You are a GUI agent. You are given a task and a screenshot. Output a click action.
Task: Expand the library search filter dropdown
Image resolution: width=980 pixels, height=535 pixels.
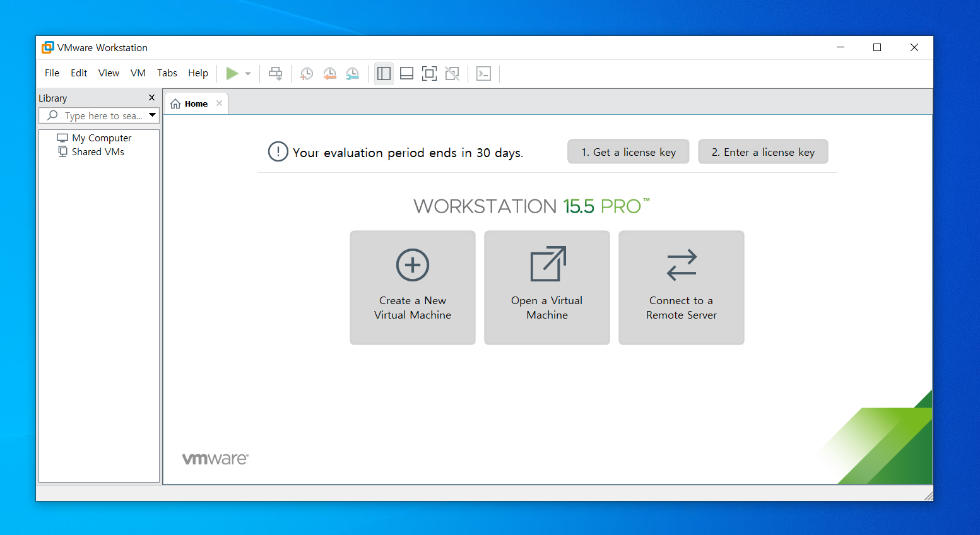pyautogui.click(x=152, y=115)
